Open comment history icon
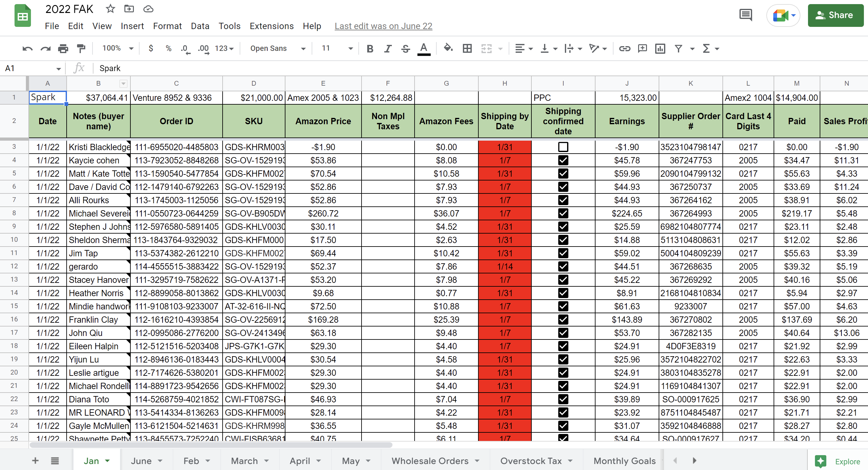The width and height of the screenshot is (868, 470). tap(745, 15)
